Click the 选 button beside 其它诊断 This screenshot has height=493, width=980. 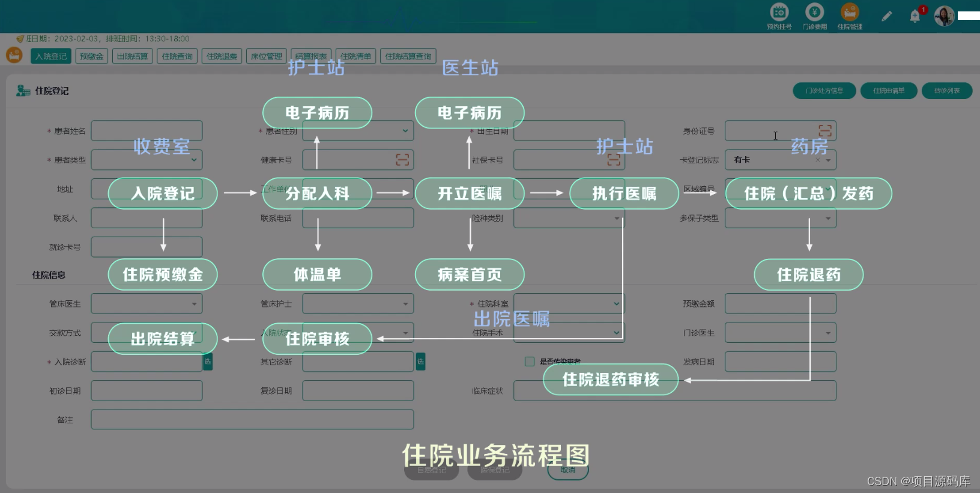420,361
